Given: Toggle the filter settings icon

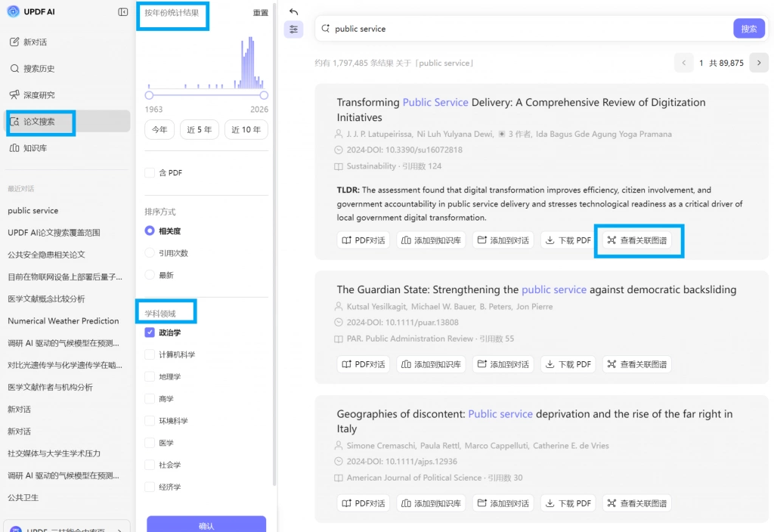Looking at the screenshot, I should pyautogui.click(x=294, y=29).
